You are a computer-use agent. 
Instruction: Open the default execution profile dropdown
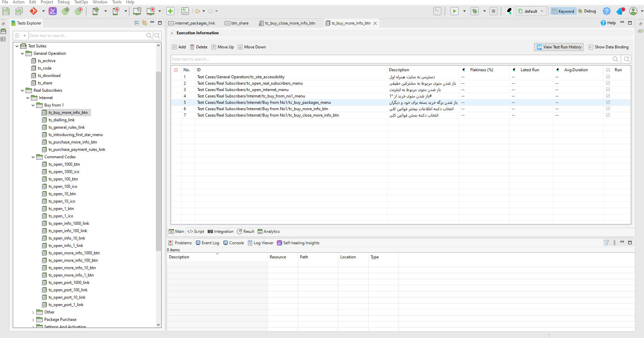(531, 11)
